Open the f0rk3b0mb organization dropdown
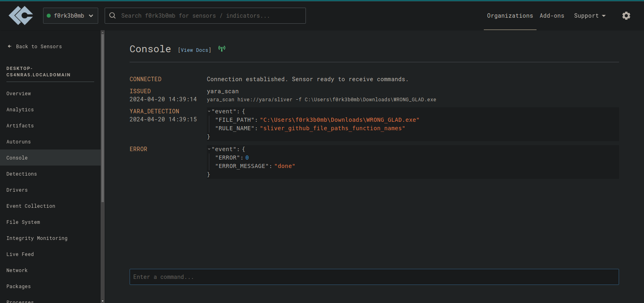 click(70, 16)
